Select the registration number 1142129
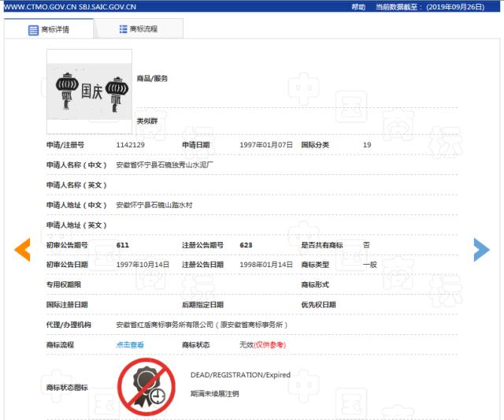Image resolution: width=504 pixels, height=420 pixels. click(131, 145)
